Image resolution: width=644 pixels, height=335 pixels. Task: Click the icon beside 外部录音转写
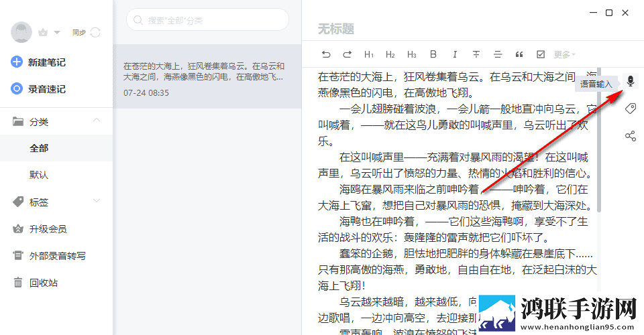point(18,255)
